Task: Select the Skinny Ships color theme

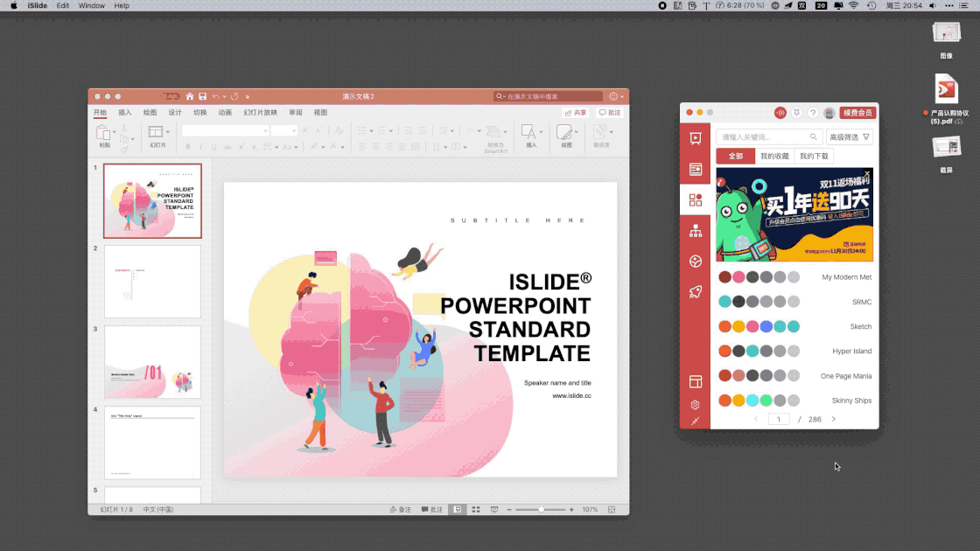Action: click(794, 401)
